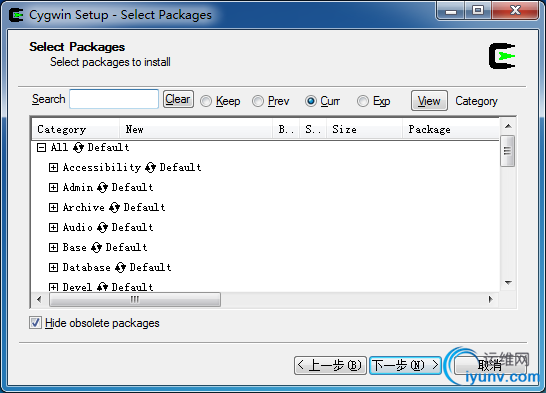Click the cycle icon next to All
The width and height of the screenshot is (546, 393).
click(78, 147)
